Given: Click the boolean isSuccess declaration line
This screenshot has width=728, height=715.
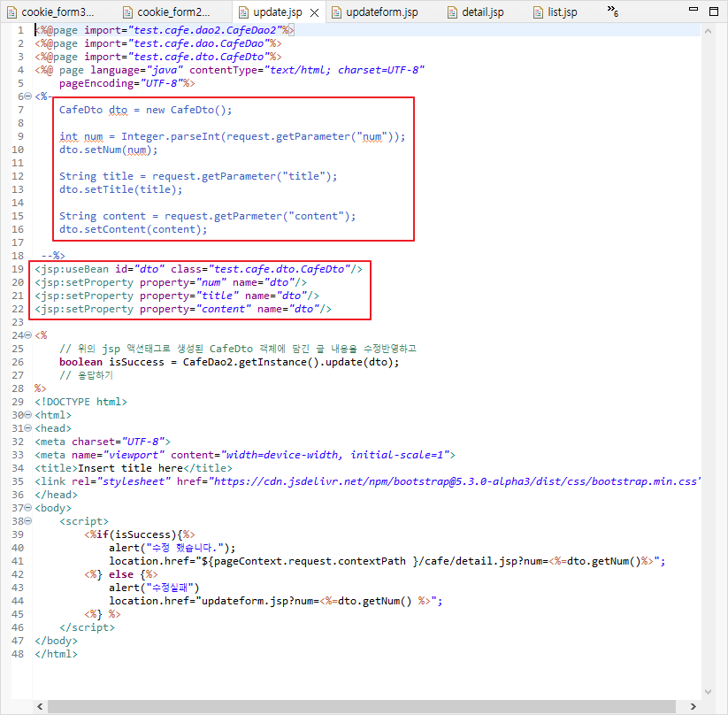Looking at the screenshot, I should (x=229, y=362).
